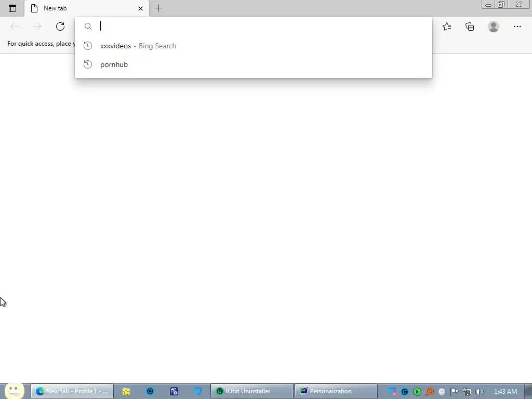Open the Favorites star list icon
The image size is (532, 399).
point(447,26)
